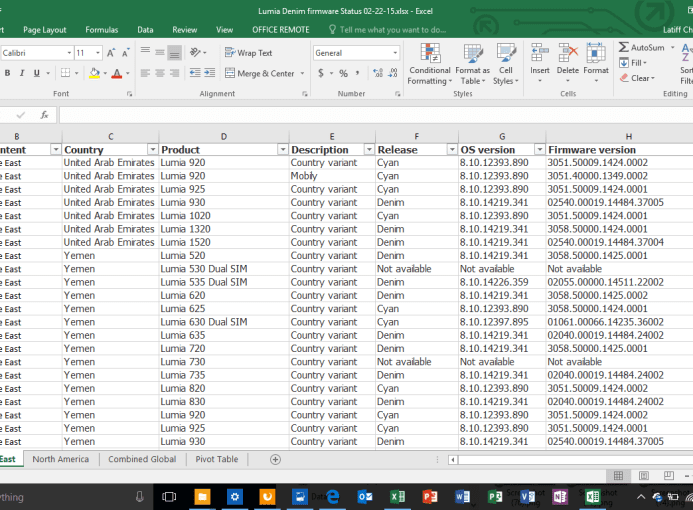Screen dimensions: 693x510
Task: Click the Orientation icon
Action: click(195, 53)
